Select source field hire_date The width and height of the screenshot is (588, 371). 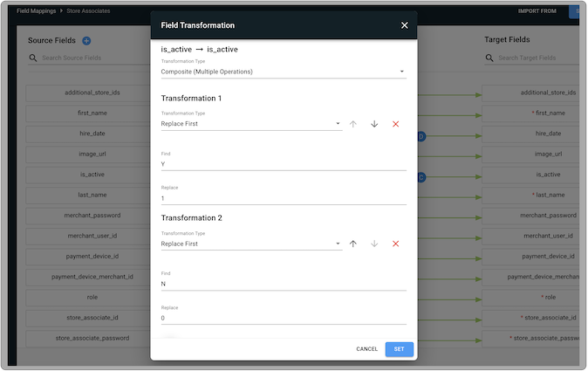(x=88, y=134)
